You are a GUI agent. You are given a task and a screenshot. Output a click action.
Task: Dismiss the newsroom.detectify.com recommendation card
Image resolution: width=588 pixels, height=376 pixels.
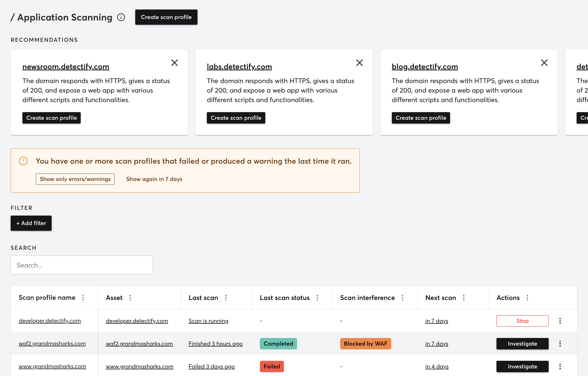click(x=174, y=63)
